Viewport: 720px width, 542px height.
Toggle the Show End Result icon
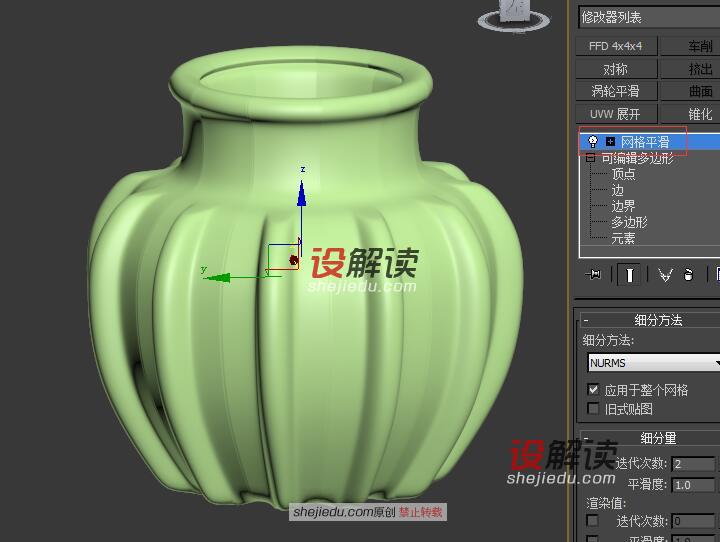click(x=629, y=275)
